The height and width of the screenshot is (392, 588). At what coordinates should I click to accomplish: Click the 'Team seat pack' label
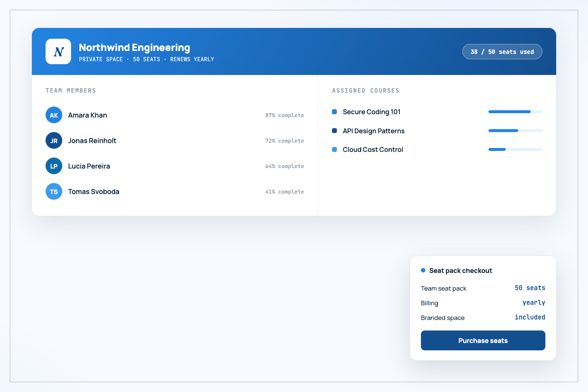click(443, 288)
